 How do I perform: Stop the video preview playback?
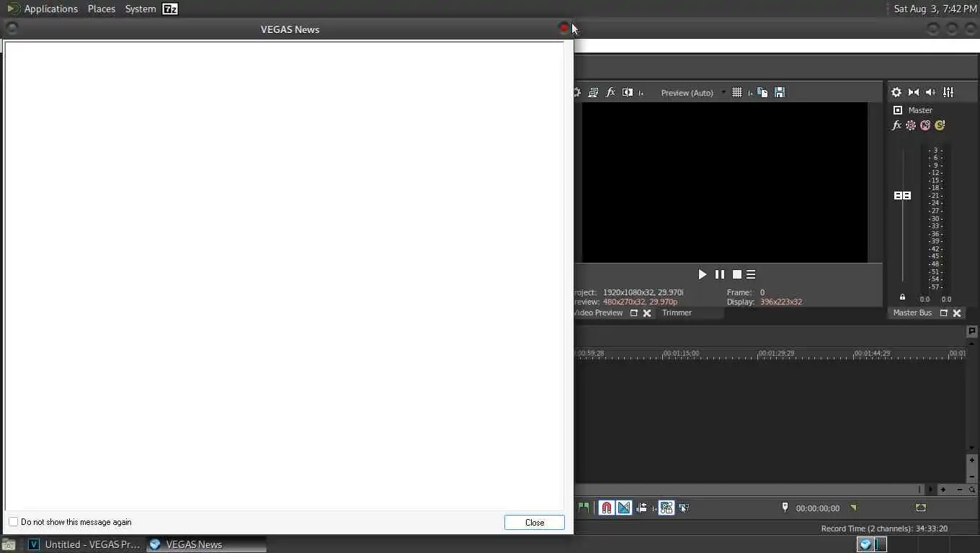coord(737,274)
